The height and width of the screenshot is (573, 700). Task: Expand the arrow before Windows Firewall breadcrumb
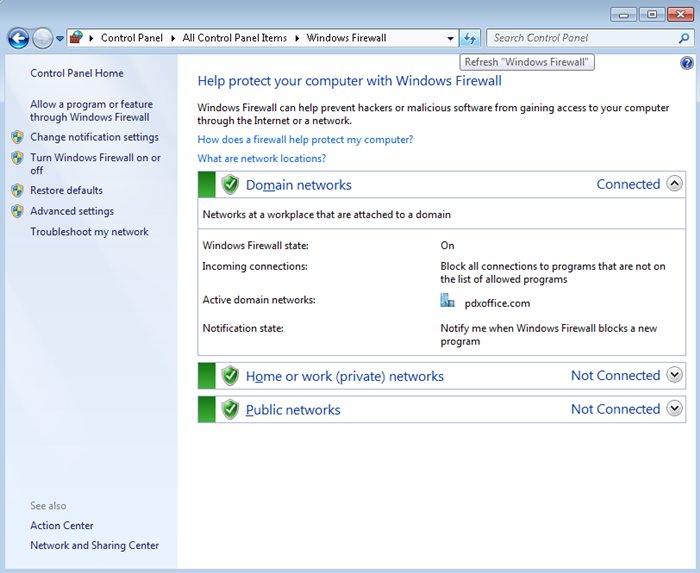[297, 38]
